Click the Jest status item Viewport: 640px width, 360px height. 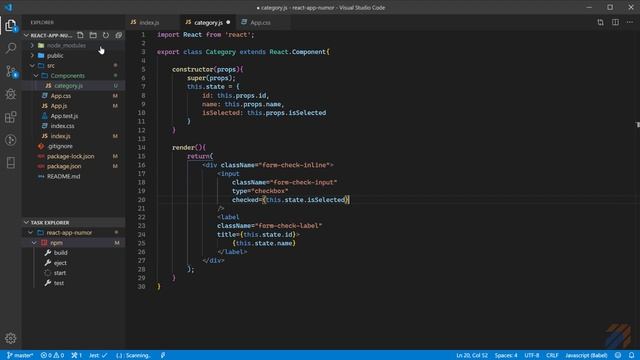98,356
